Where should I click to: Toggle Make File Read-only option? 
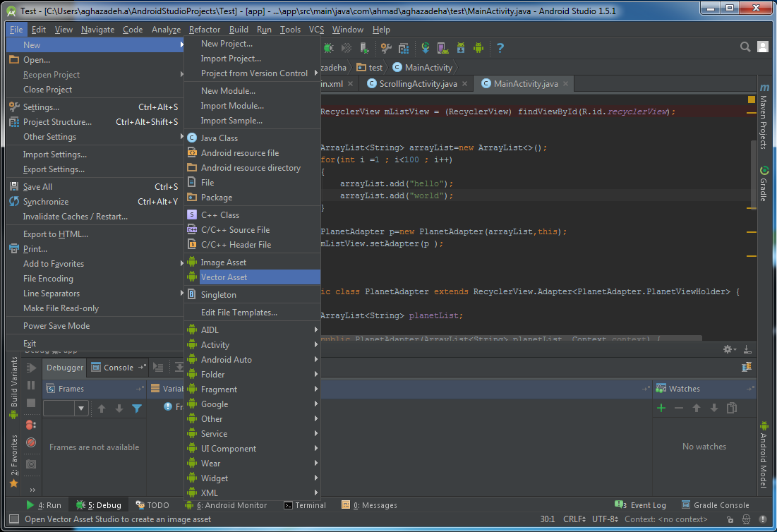(61, 308)
